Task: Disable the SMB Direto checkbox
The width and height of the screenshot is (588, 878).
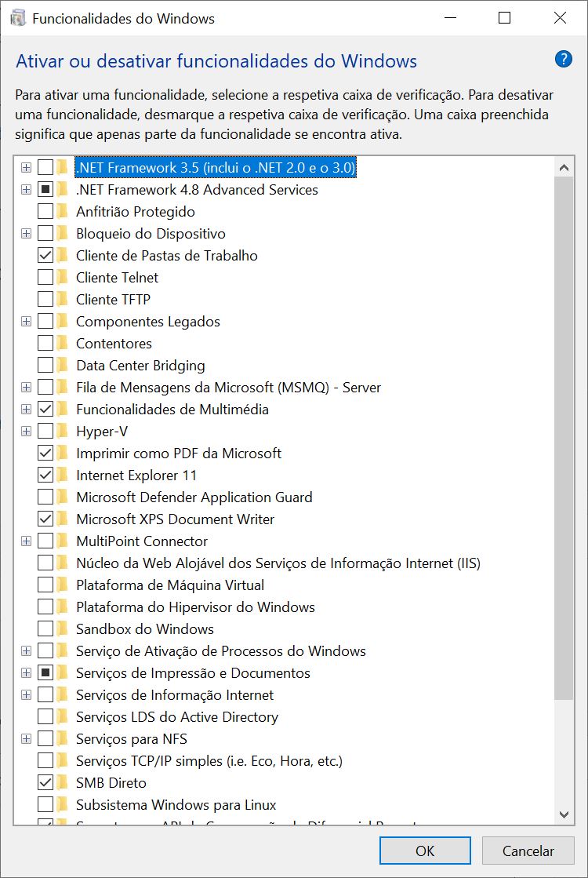Action: [45, 783]
